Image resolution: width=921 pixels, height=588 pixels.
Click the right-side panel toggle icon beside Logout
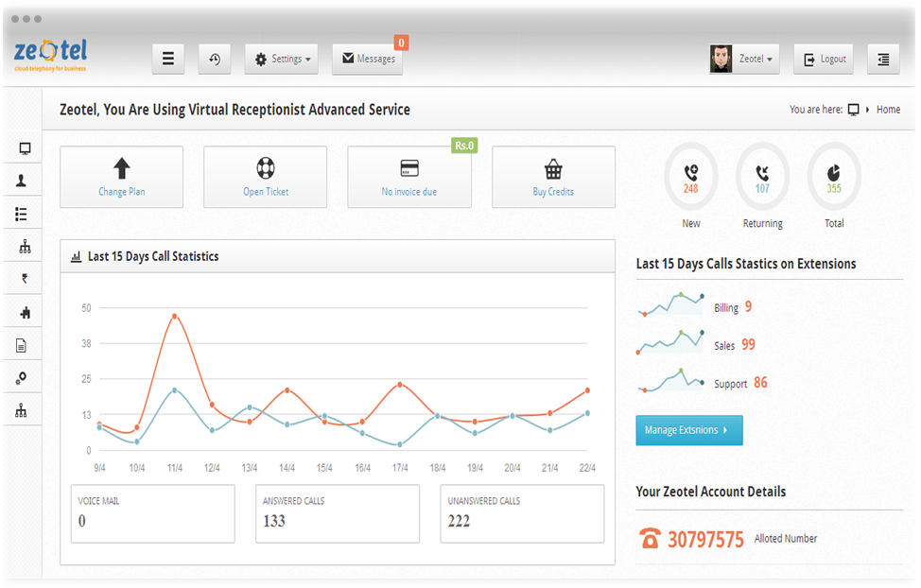[x=883, y=59]
